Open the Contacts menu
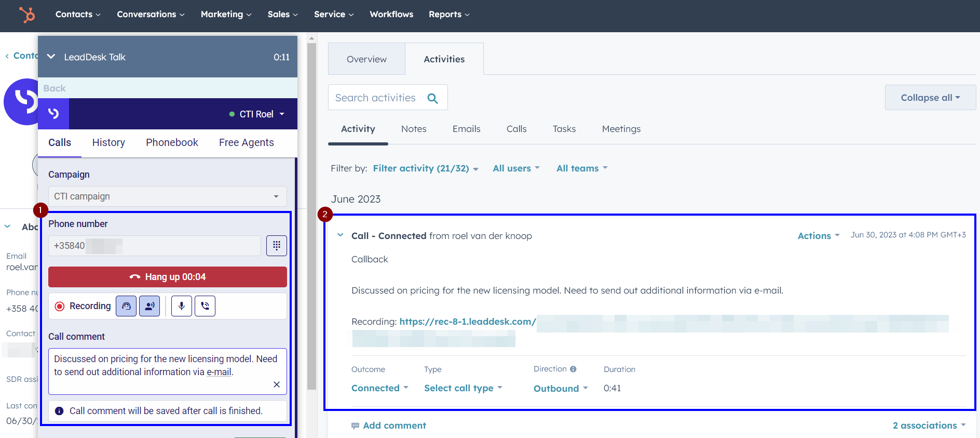Image resolution: width=980 pixels, height=438 pixels. (x=78, y=15)
